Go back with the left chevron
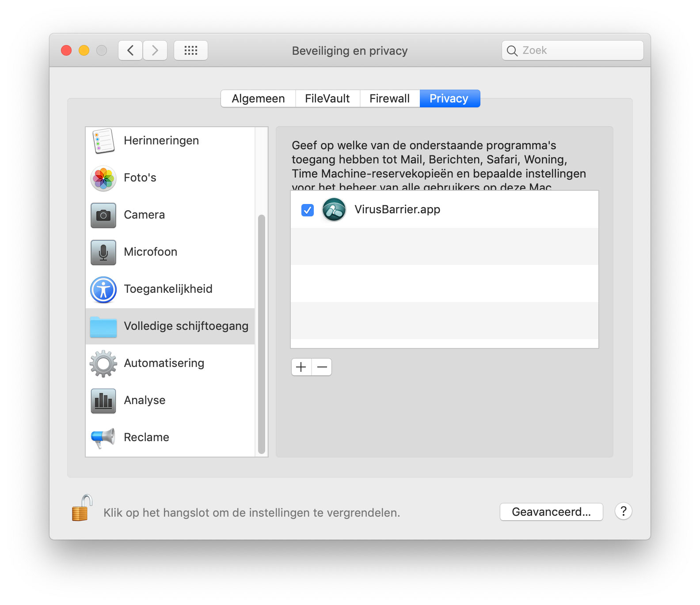This screenshot has width=700, height=605. point(130,50)
